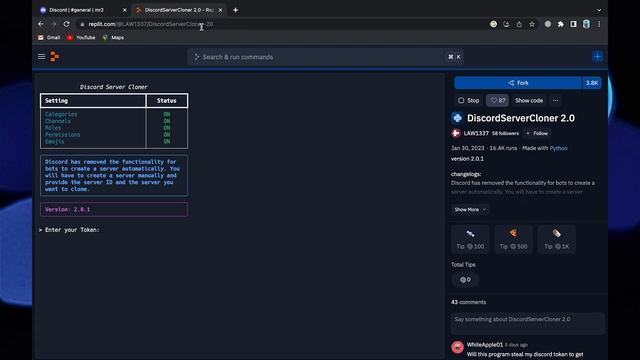Open Chrome three-dot menu
The width and height of the screenshot is (640, 360).
(x=599, y=24)
